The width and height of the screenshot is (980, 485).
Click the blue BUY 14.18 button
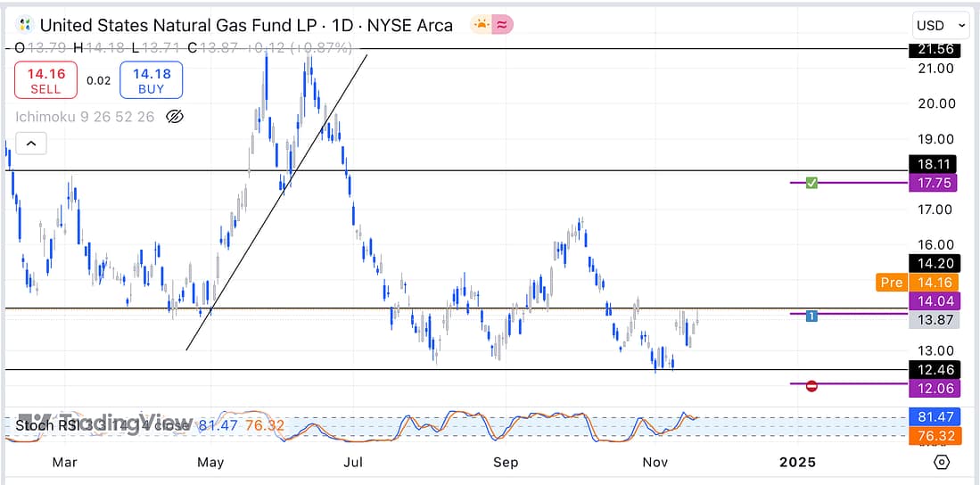coord(151,80)
